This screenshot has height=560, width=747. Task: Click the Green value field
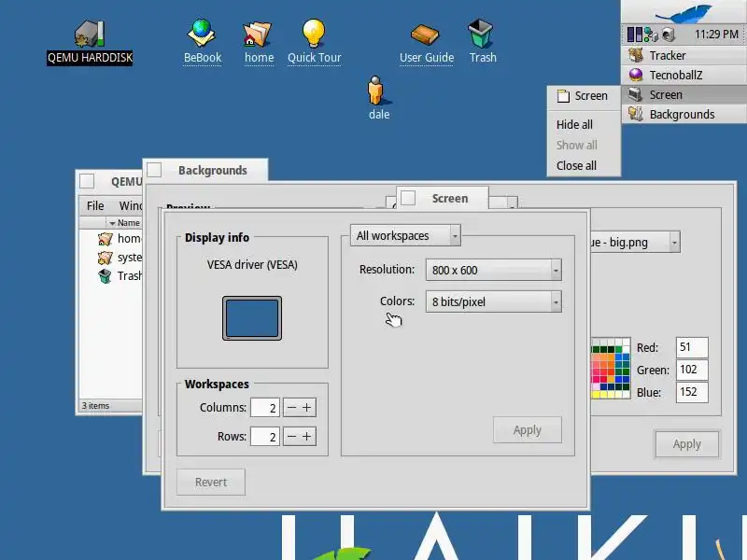point(692,370)
